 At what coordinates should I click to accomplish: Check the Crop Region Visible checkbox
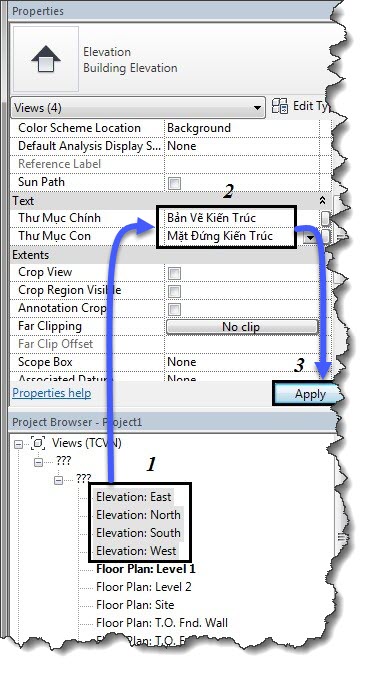(x=174, y=291)
